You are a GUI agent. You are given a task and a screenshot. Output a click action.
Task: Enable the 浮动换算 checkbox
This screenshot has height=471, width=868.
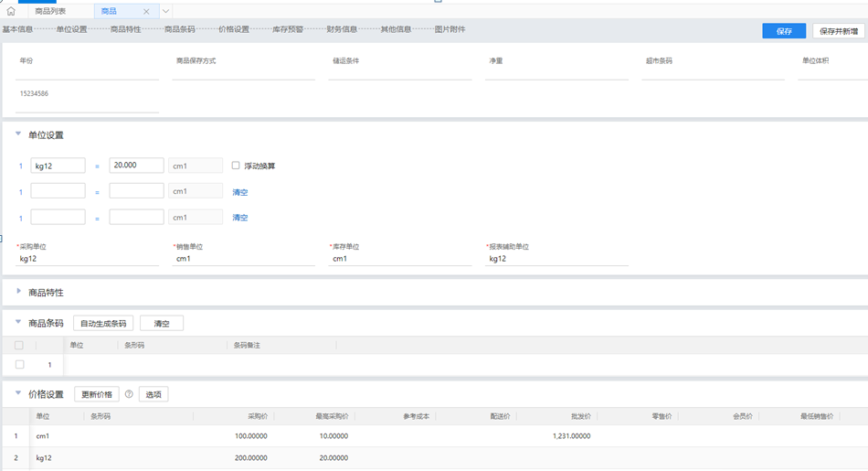(236, 166)
